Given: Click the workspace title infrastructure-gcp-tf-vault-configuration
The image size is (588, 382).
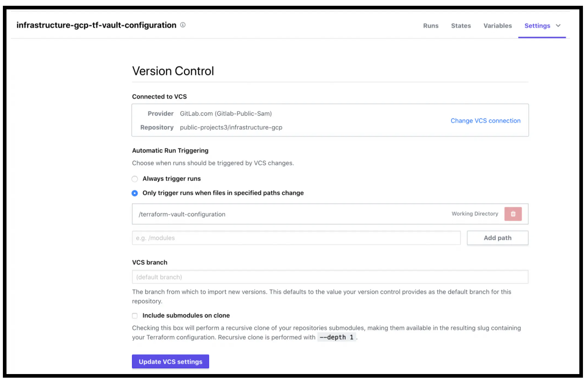Looking at the screenshot, I should tap(96, 25).
